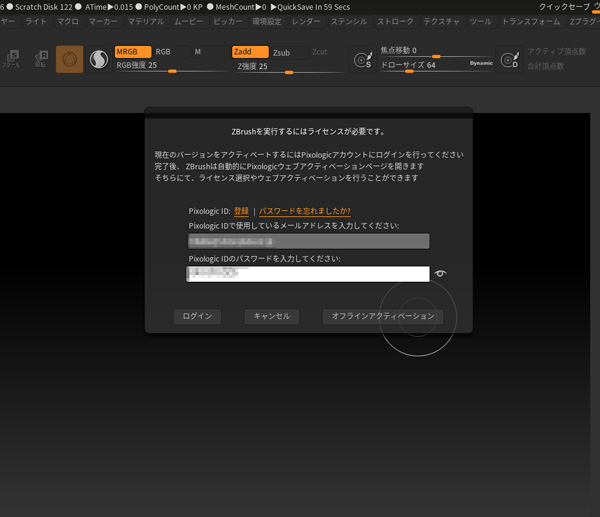Viewport: 600px width, 517px height.
Task: Open the ツール menu
Action: point(481,22)
